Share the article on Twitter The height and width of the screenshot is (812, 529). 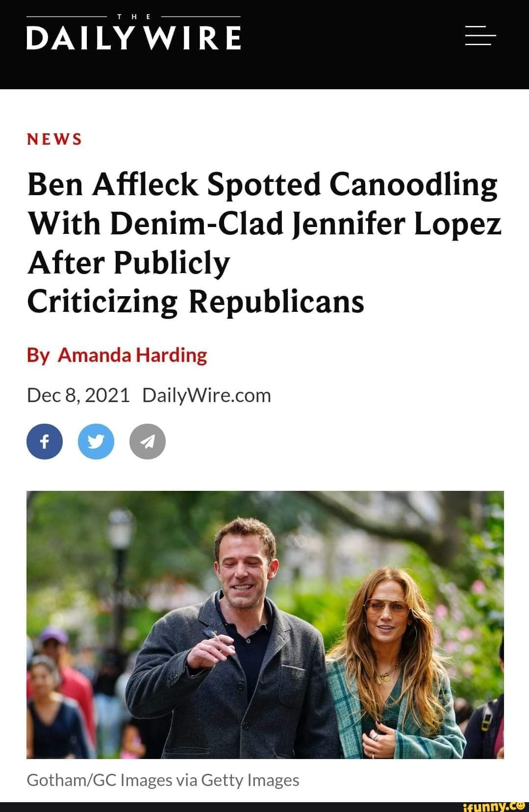click(x=96, y=441)
